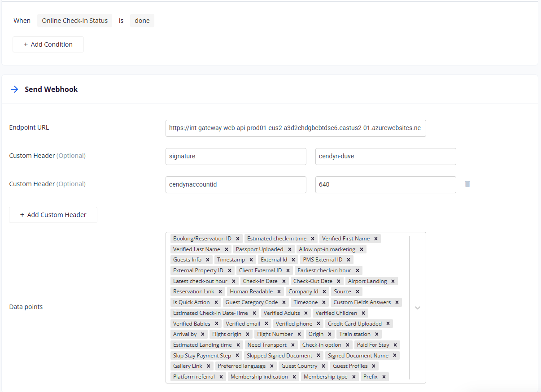Viewport: 541px width, 392px height.
Task: Delete the cendynaccountid custom header with trash icon
Action: click(467, 184)
